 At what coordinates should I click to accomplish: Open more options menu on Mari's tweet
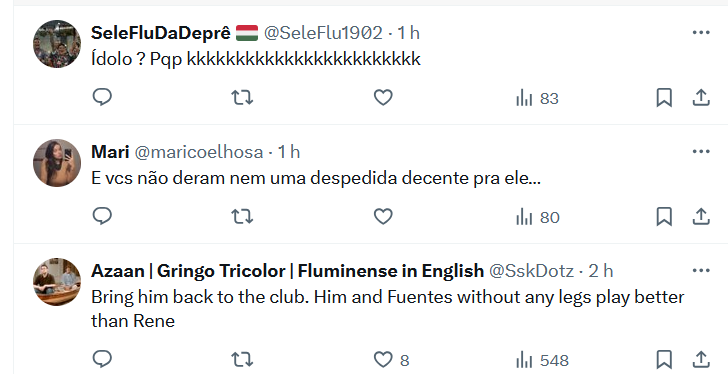[701, 151]
